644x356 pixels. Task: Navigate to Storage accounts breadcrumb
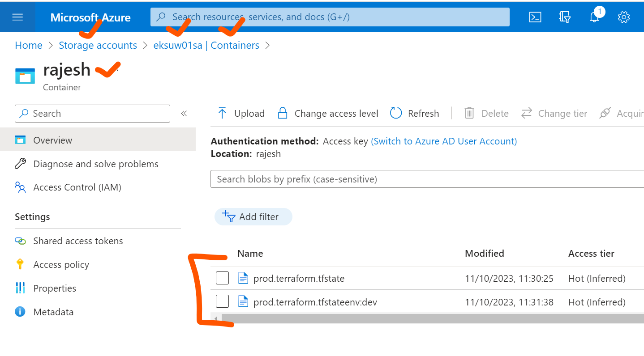coord(98,46)
